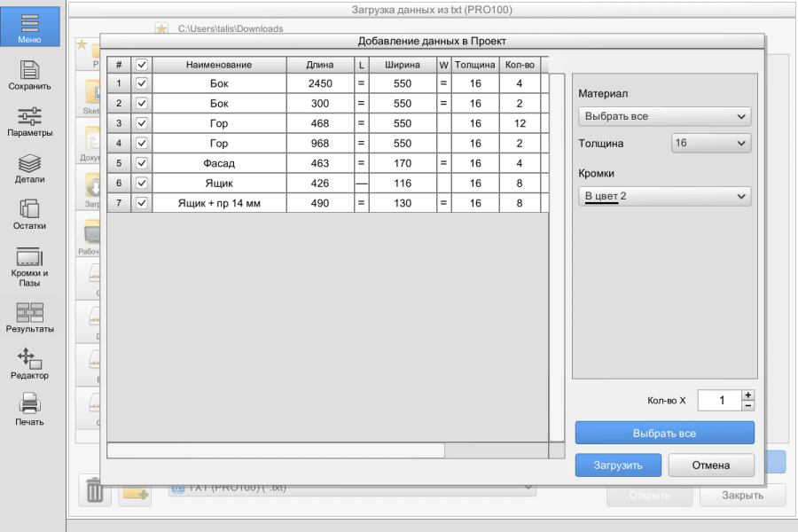798x532 pixels.
Task: Click the quantity cell 12
Action: tap(520, 123)
